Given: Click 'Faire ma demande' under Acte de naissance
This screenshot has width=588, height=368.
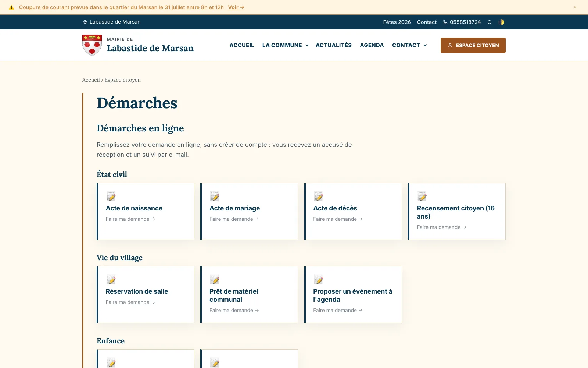Looking at the screenshot, I should (130, 219).
